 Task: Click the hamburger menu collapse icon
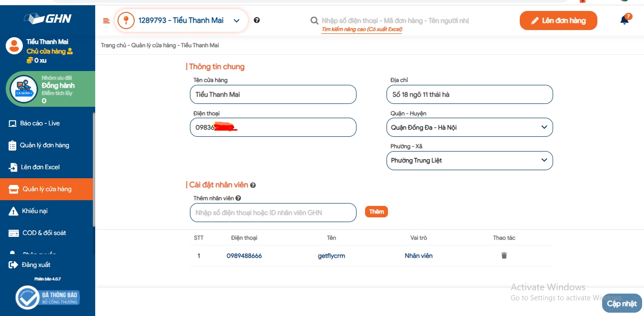point(106,20)
